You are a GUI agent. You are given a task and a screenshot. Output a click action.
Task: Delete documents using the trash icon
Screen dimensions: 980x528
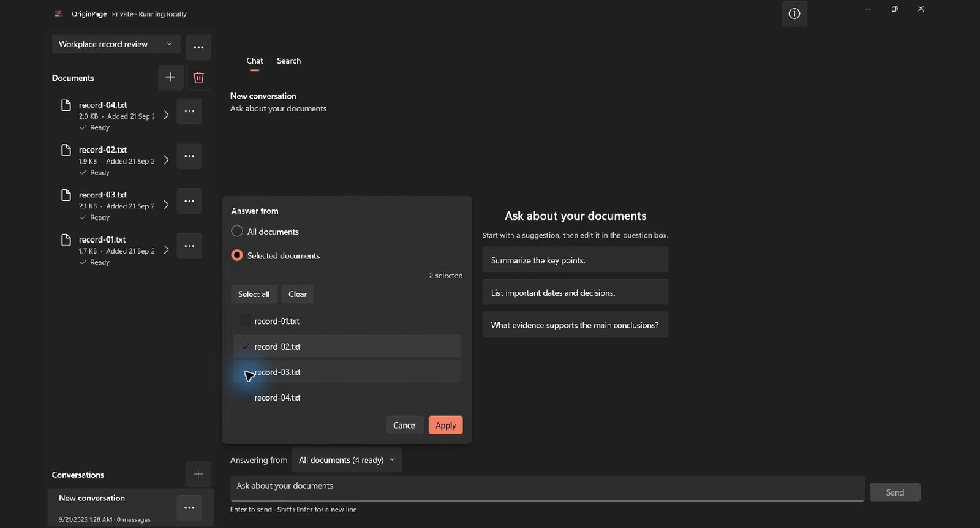coord(198,77)
